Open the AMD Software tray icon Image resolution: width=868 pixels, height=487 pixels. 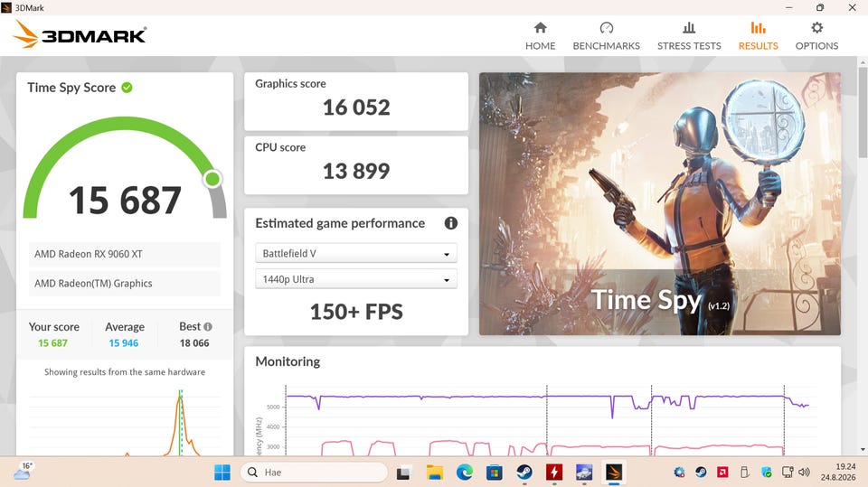coord(722,472)
